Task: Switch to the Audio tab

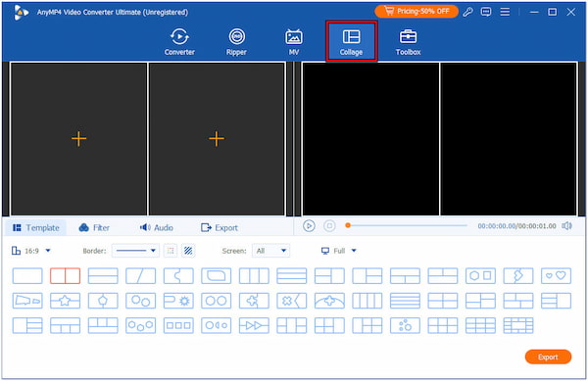Action: point(157,228)
